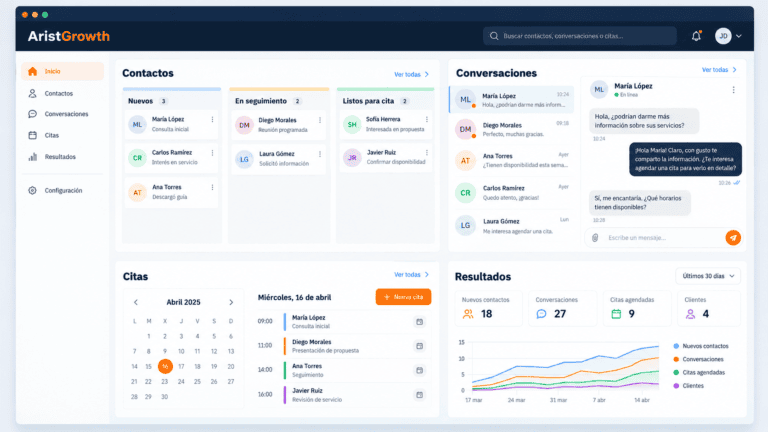768x432 pixels.
Task: Open Sofía Herrera contact card
Action: [x=386, y=124]
